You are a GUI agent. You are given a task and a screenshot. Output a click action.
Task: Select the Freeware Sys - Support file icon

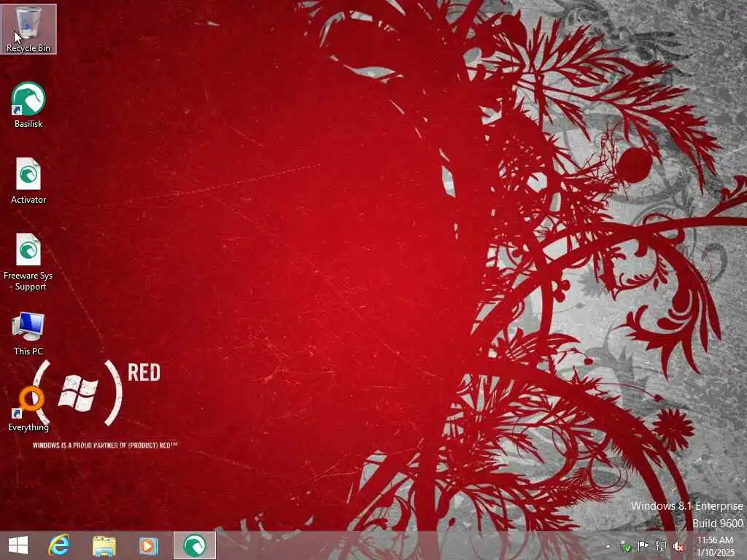click(28, 262)
